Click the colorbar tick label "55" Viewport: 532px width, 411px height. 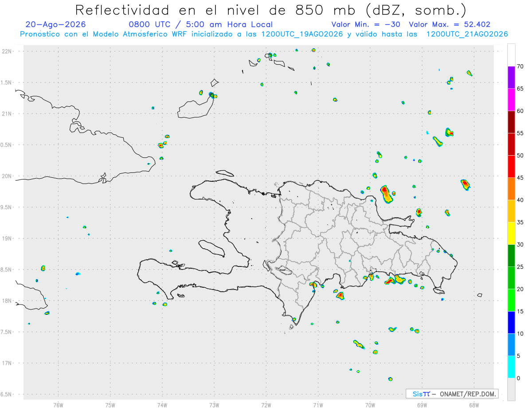tap(520, 133)
